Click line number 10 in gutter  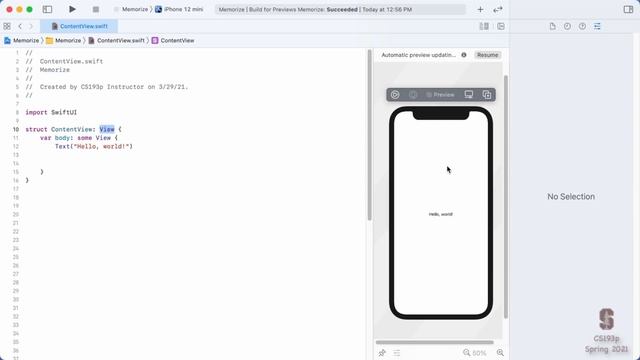(16, 129)
